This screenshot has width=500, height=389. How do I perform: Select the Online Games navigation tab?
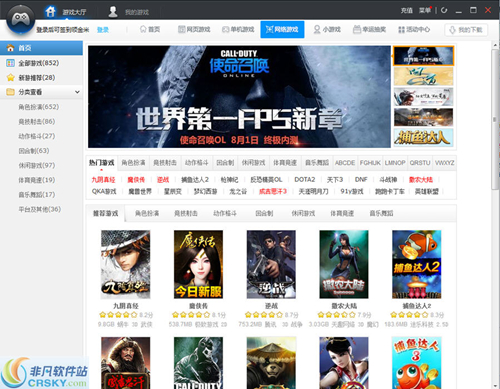click(282, 29)
